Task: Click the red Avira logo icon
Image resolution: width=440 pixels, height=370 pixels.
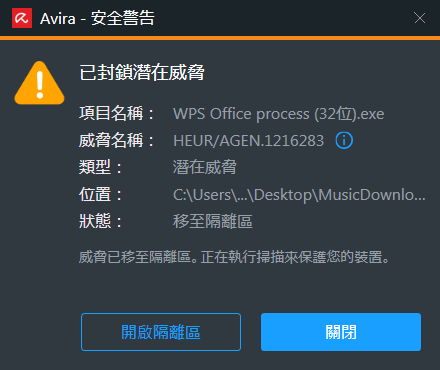Action: pos(22,18)
